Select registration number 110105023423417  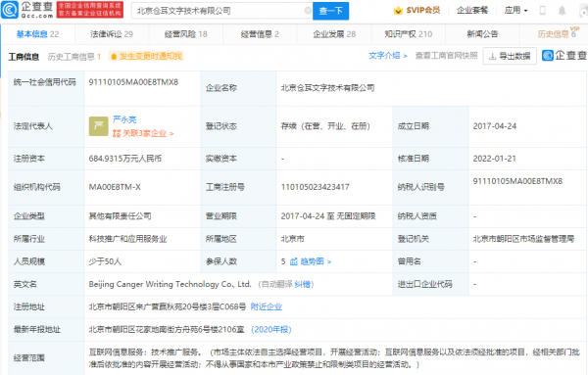[x=315, y=187]
